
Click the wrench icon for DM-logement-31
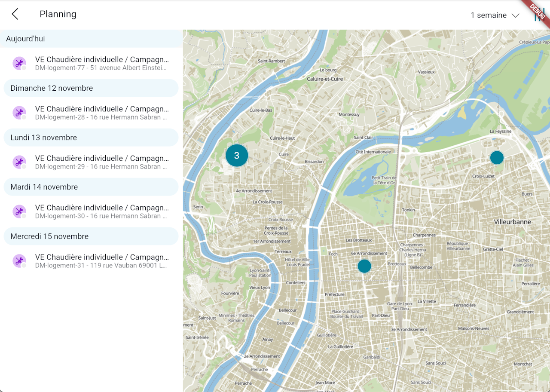tap(19, 261)
